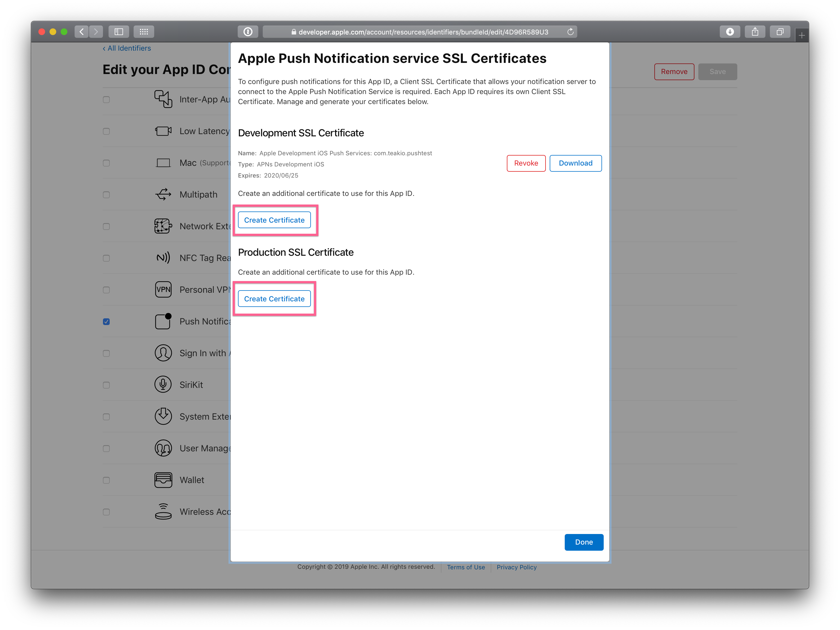This screenshot has height=630, width=840.
Task: Click the developer.apple.com address bar
Action: point(420,32)
